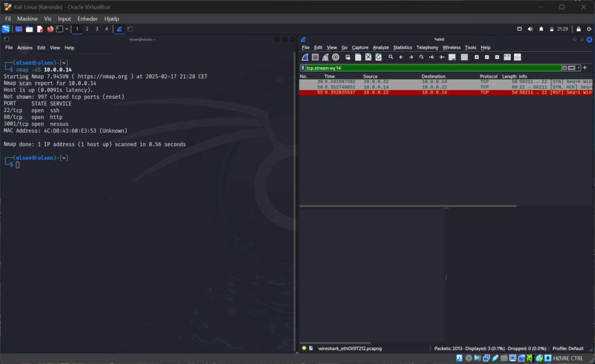The image size is (595, 364).
Task: Launch Firefox from the Kali panel
Action: [x=50, y=29]
